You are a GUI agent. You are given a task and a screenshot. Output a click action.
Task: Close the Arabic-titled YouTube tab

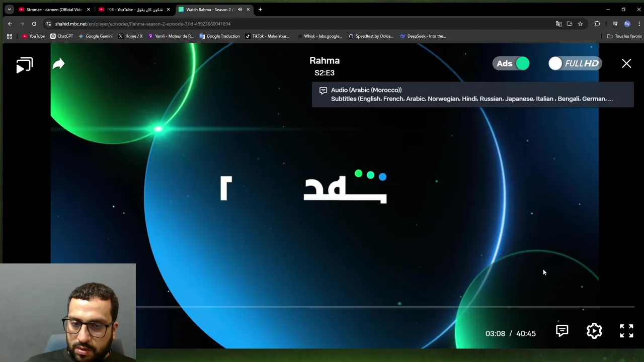click(x=168, y=10)
